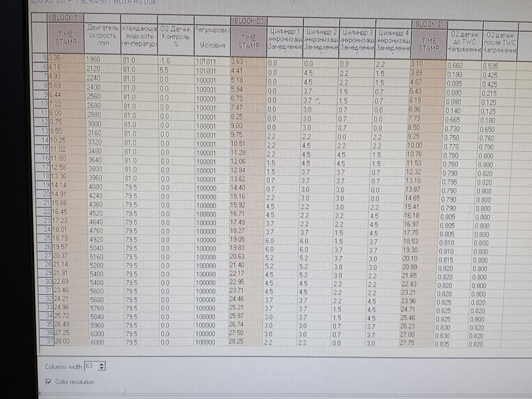Image resolution: width=532 pixels, height=399 pixels.
Task: Toggle the Color resolution checkbox
Action: pyautogui.click(x=49, y=382)
